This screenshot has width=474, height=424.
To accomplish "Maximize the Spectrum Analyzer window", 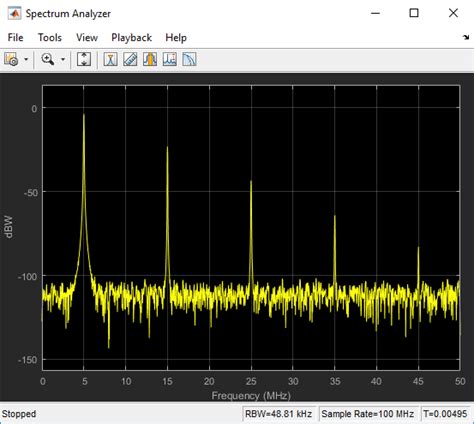I will pyautogui.click(x=414, y=13).
